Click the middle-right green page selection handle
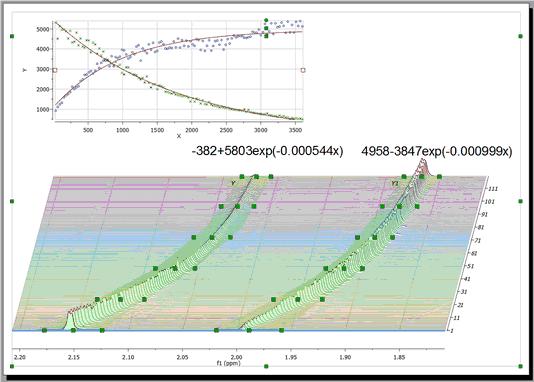 pyautogui.click(x=520, y=201)
